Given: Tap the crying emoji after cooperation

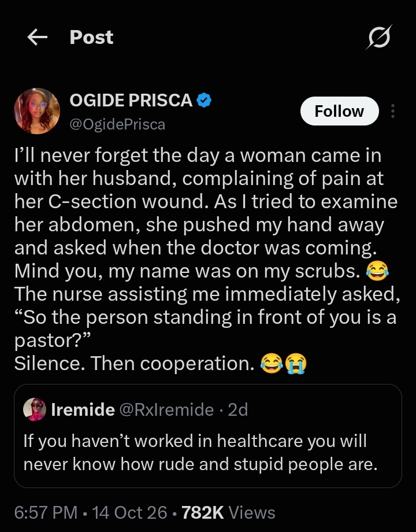Looking at the screenshot, I should [296, 363].
